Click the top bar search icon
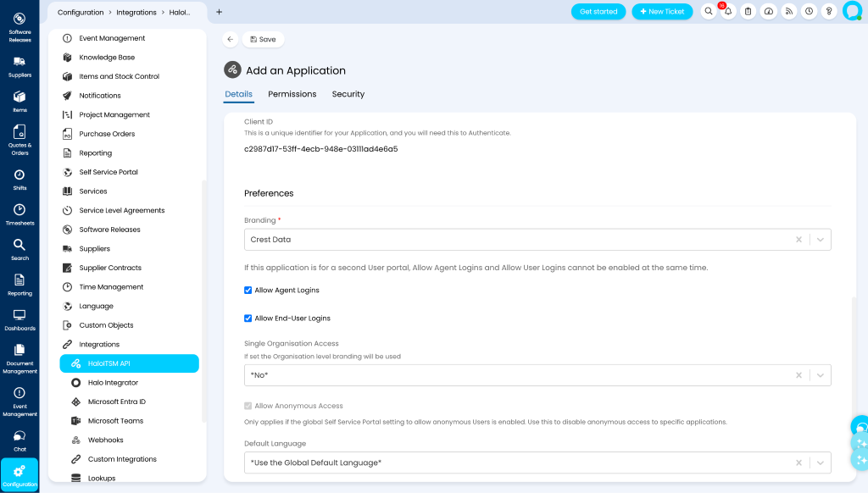This screenshot has width=868, height=493. tap(709, 12)
